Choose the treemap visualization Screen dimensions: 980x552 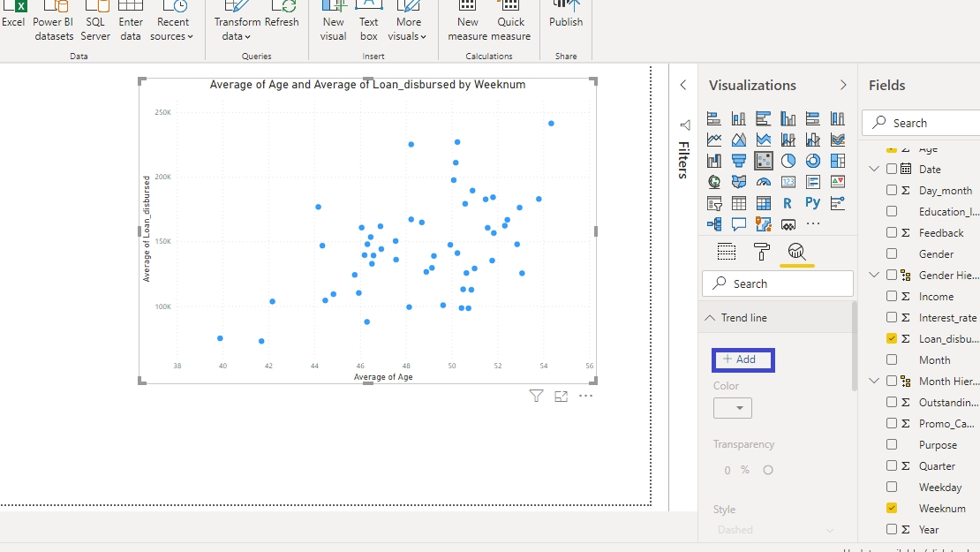838,161
